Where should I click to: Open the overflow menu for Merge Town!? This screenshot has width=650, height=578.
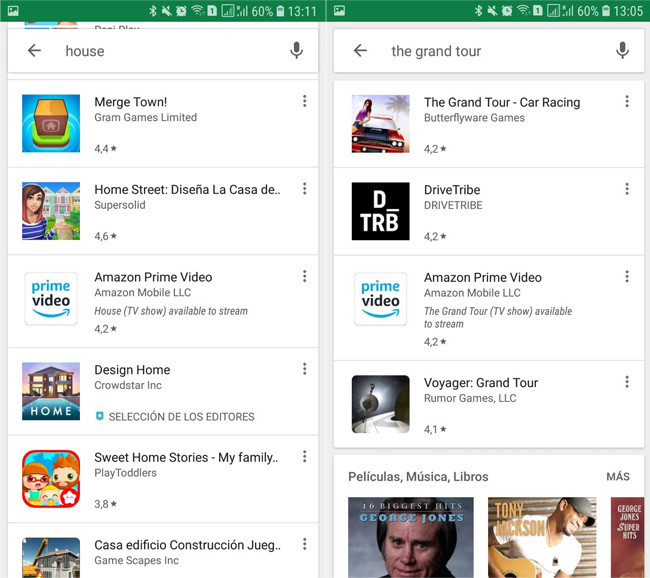pyautogui.click(x=305, y=101)
